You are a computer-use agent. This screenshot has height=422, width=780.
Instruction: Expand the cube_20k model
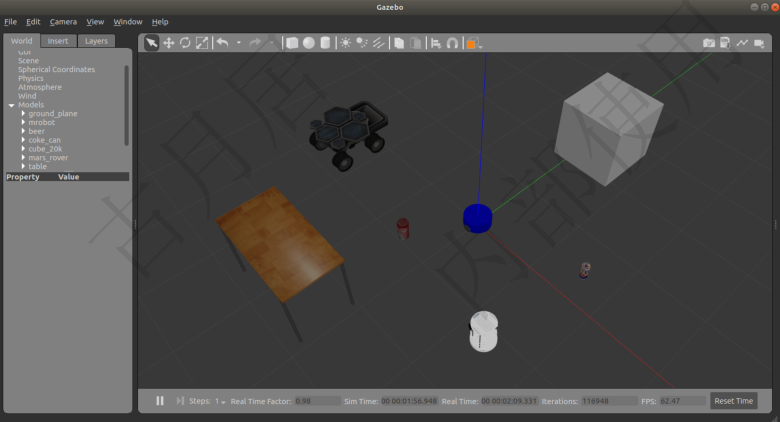click(x=23, y=149)
